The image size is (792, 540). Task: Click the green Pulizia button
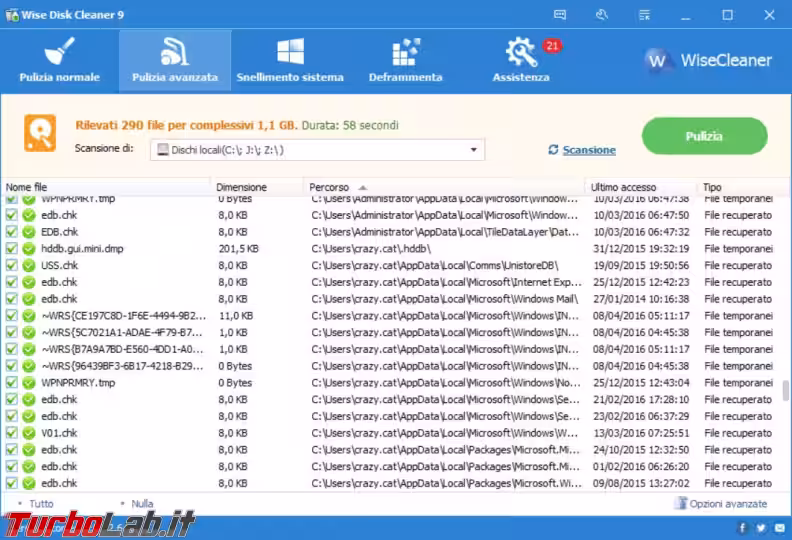click(705, 136)
